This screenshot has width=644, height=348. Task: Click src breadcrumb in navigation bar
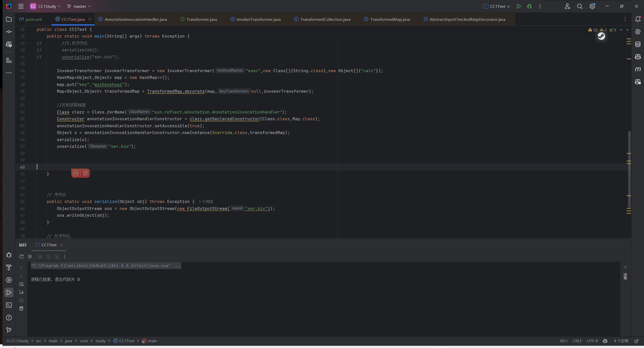pyautogui.click(x=39, y=341)
